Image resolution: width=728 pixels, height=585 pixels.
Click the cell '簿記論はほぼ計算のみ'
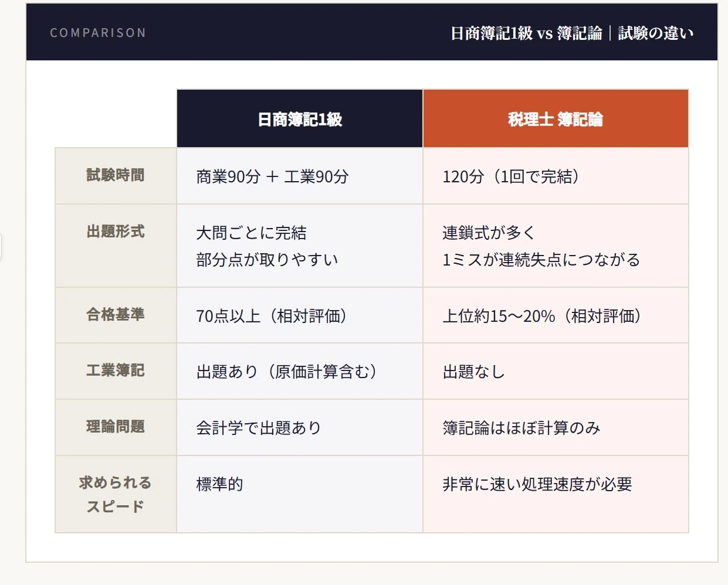[556, 428]
